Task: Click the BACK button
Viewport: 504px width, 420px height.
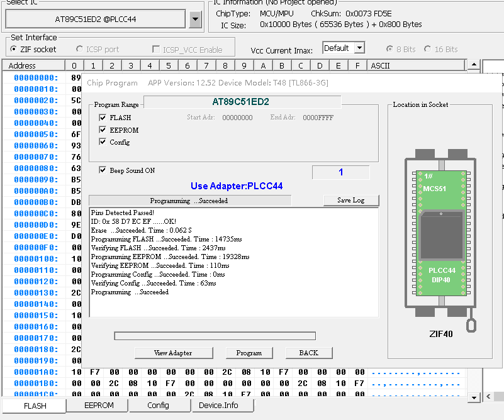Action: (308, 353)
